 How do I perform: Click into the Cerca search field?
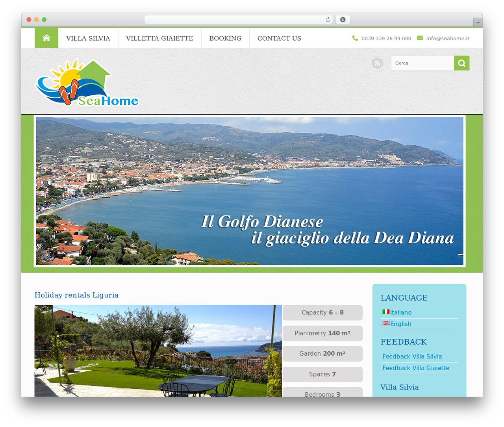(x=422, y=63)
